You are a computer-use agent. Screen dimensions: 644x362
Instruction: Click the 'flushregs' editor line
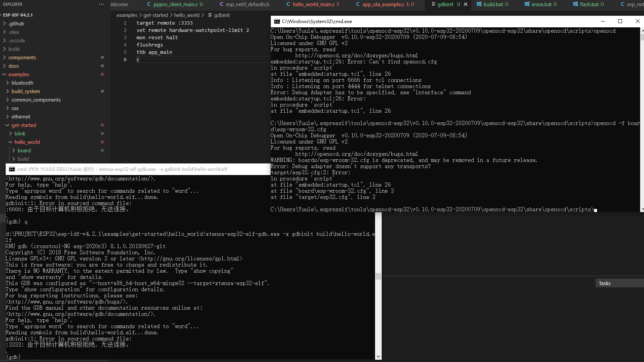click(x=150, y=45)
